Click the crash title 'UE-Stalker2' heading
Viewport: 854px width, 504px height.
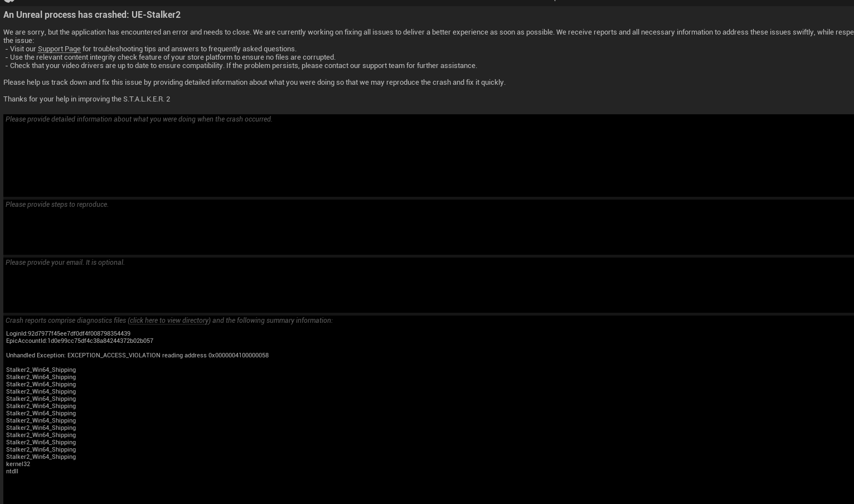[92, 14]
